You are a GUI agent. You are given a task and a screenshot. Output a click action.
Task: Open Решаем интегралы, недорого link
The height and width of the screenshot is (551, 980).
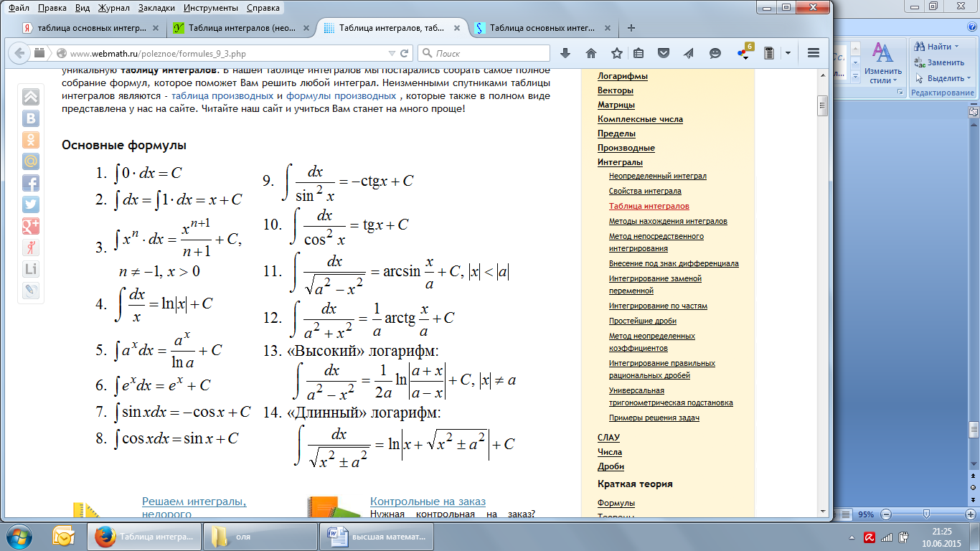(194, 507)
